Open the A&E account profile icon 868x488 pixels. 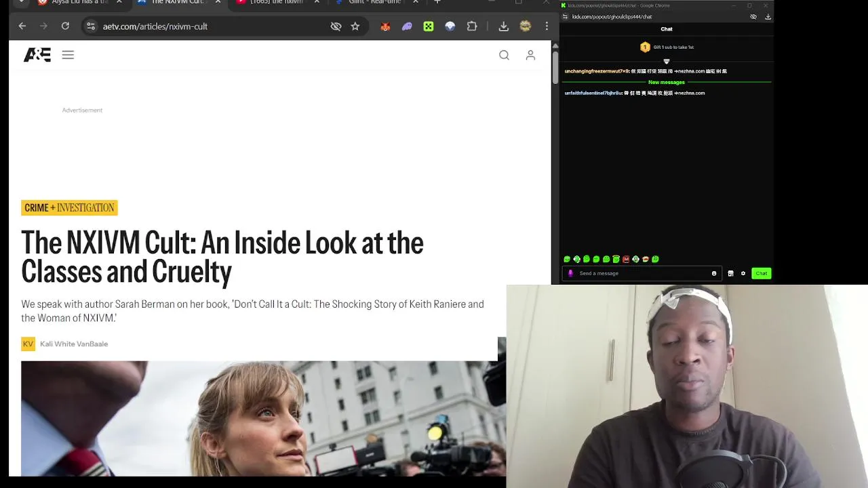point(530,55)
